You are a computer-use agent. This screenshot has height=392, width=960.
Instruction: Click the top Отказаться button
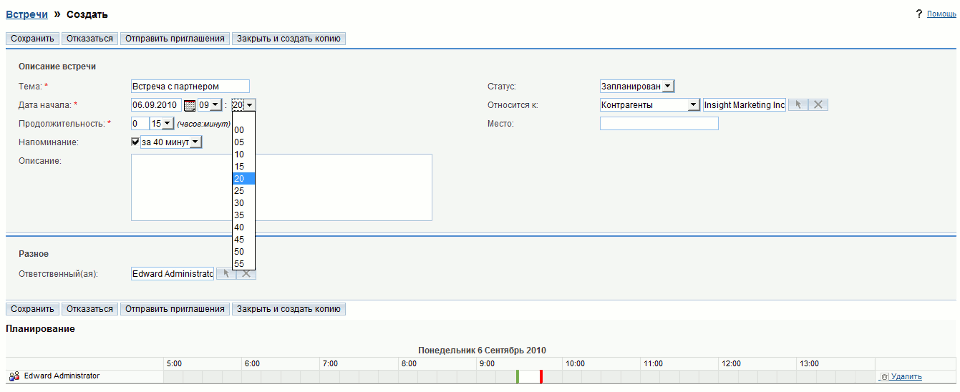tap(90, 39)
